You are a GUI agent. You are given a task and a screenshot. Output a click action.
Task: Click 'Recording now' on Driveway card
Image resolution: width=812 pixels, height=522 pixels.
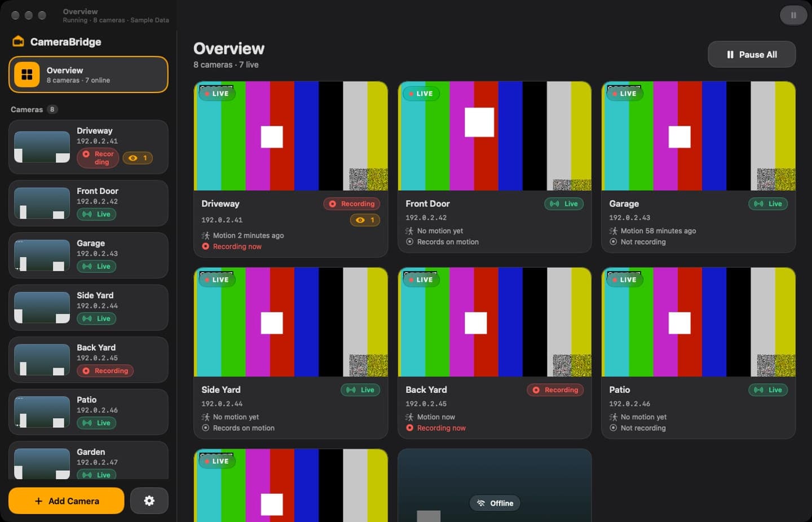pyautogui.click(x=237, y=246)
